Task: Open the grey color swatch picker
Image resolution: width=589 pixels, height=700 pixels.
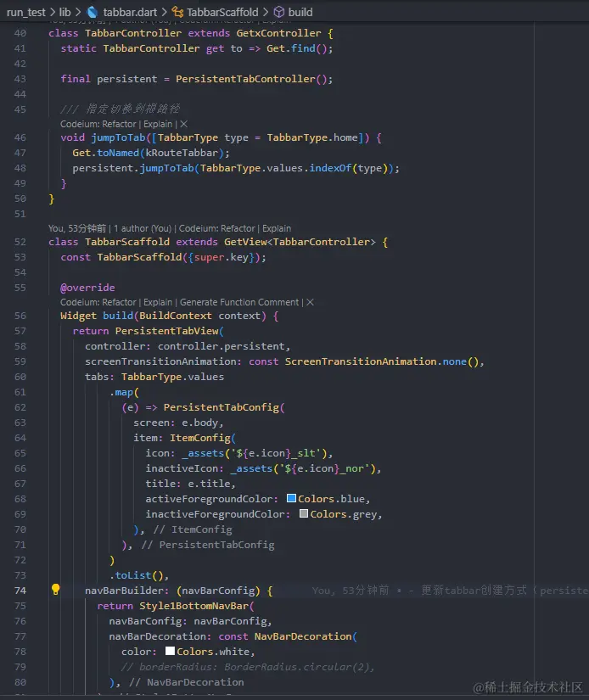Action: click(x=304, y=513)
